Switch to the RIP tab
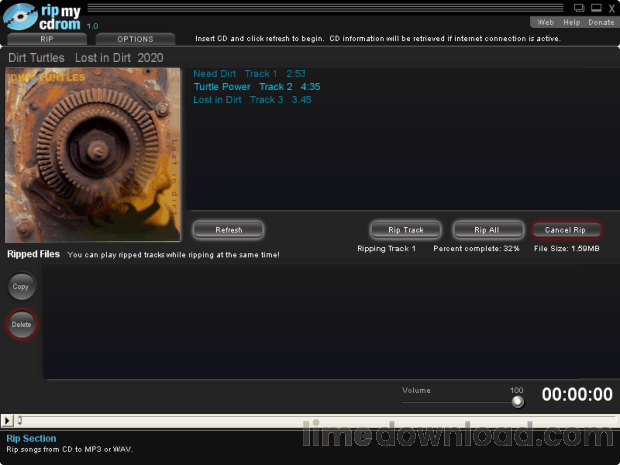Image resolution: width=620 pixels, height=465 pixels. click(47, 39)
